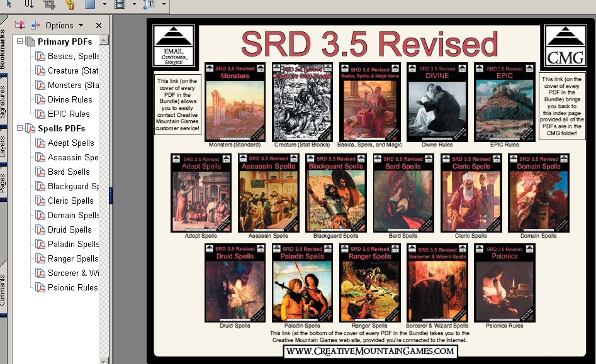The width and height of the screenshot is (596, 364).
Task: Switch to the Comments tab
Action: click(3, 289)
